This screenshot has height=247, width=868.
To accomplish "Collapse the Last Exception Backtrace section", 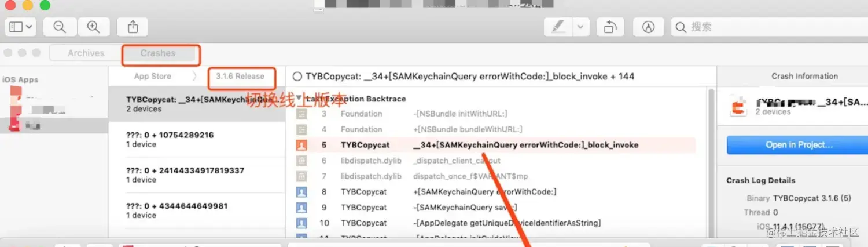I will 299,99.
